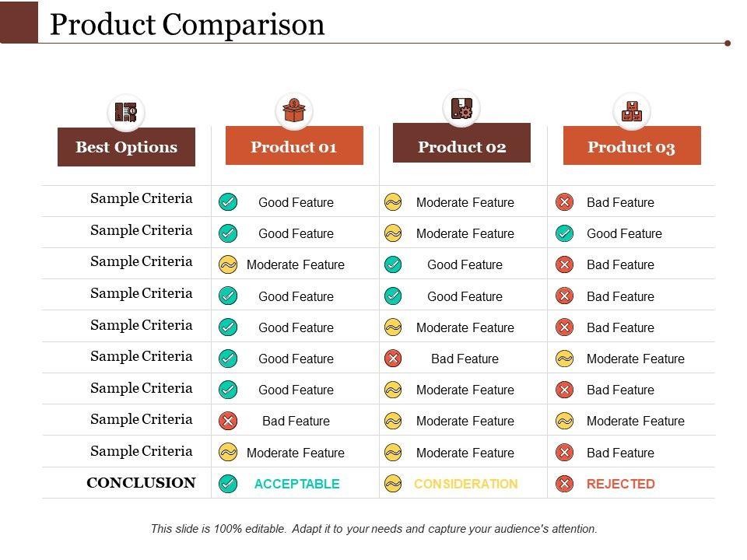
Task: Click the ACCEPTABLE conclusion text
Action: click(297, 484)
